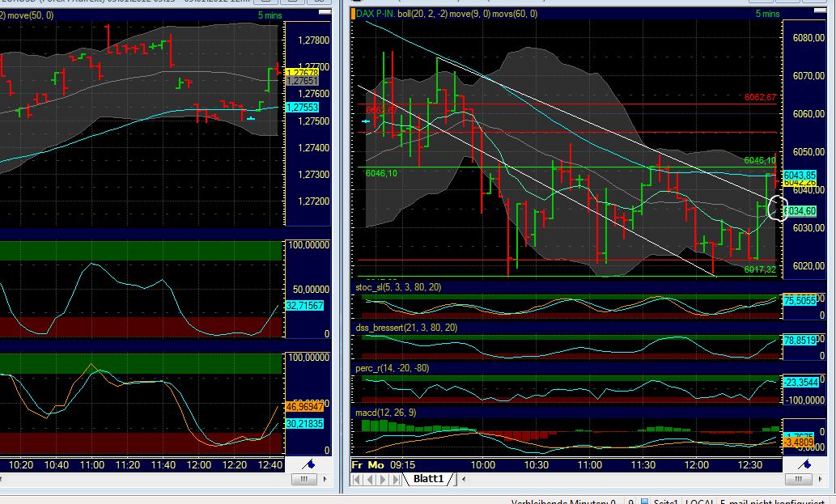This screenshot has width=836, height=504.
Task: Click the blue flag icon below the DAX scrollbar
Action: click(805, 463)
